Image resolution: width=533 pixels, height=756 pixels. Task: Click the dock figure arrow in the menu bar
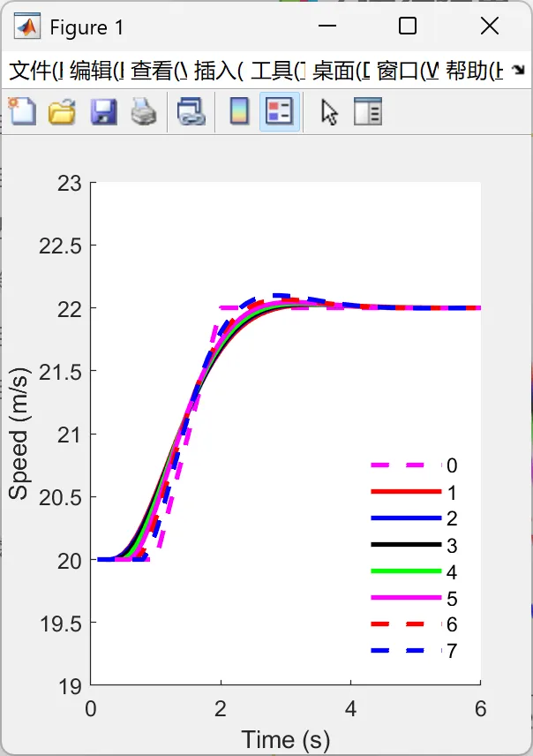click(518, 71)
